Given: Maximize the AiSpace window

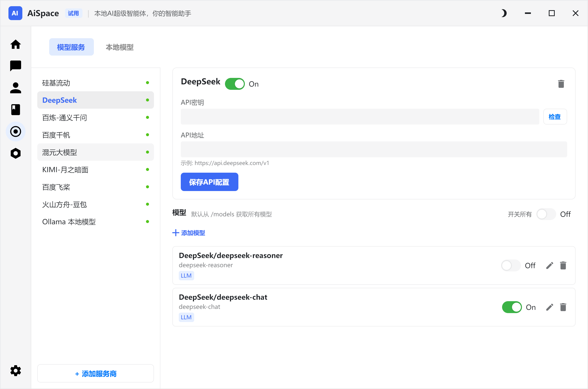Looking at the screenshot, I should [x=552, y=13].
